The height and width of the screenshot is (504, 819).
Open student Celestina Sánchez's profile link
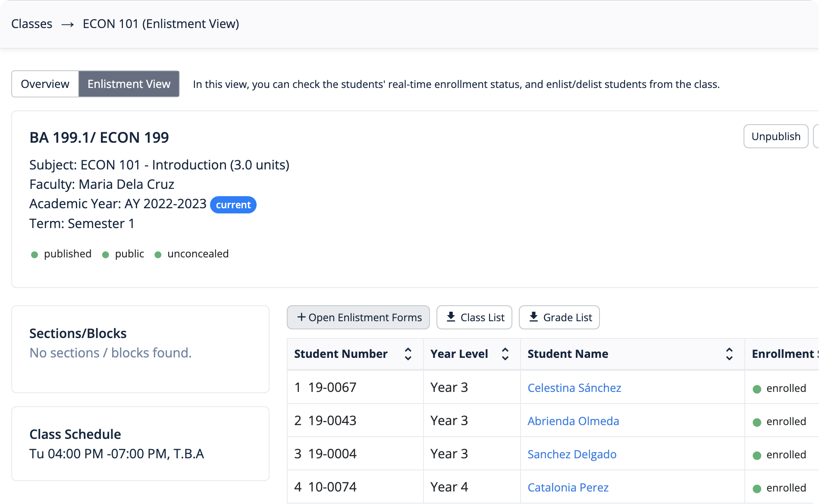click(574, 388)
